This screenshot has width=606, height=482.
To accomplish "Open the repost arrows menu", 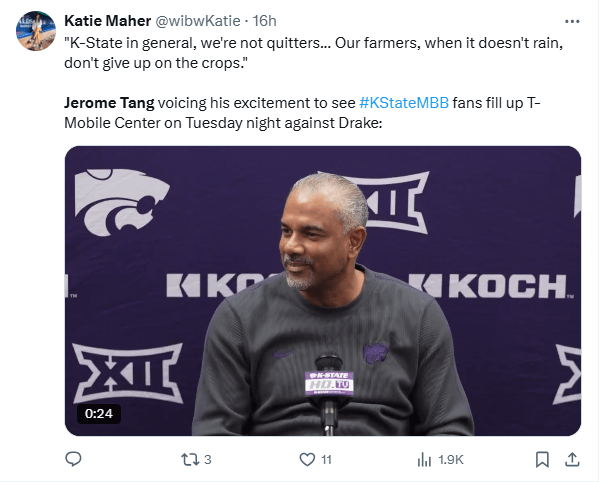I will click(x=187, y=459).
